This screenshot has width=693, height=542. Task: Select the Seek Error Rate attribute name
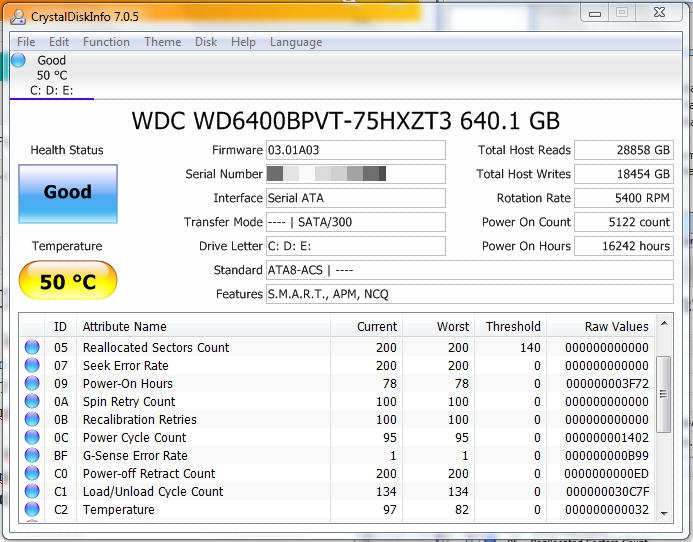[x=126, y=366]
